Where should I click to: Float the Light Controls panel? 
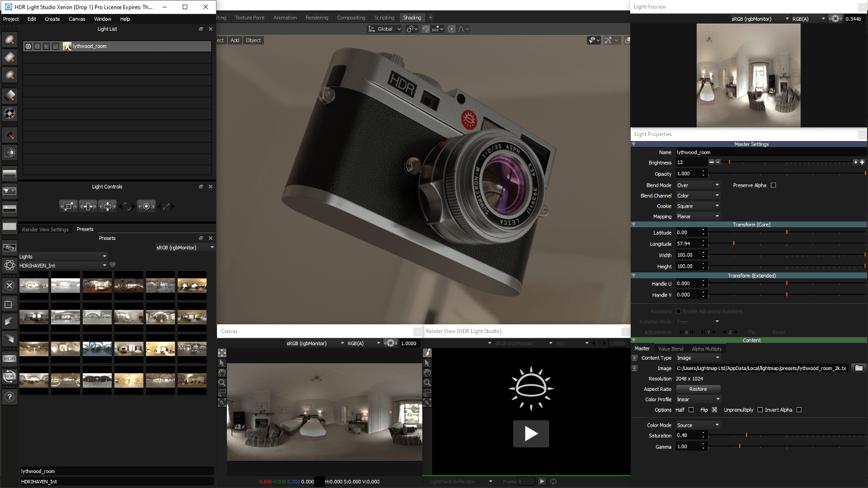pos(201,187)
